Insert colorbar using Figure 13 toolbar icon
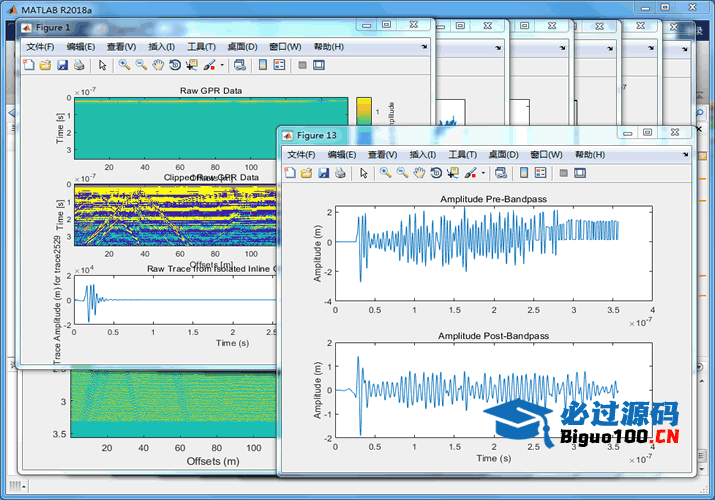Image resolution: width=715 pixels, height=500 pixels. click(x=524, y=173)
